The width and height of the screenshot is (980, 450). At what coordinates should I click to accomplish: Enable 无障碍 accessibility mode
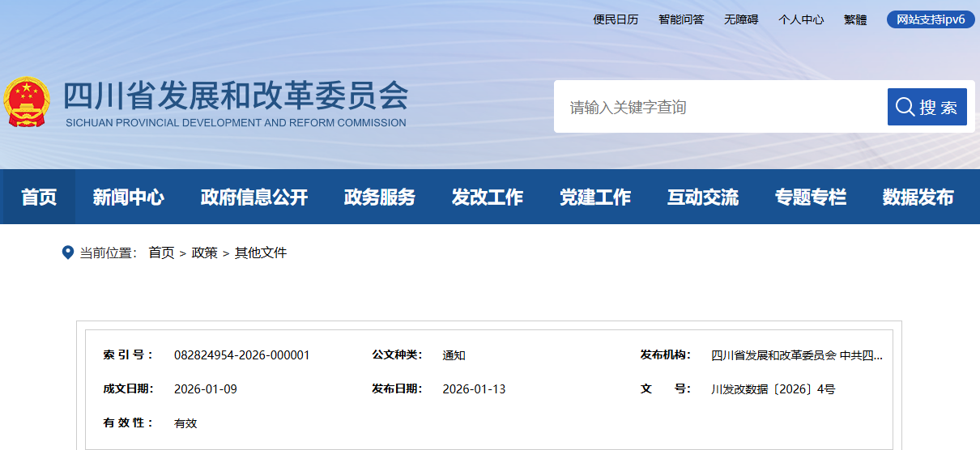tap(741, 19)
